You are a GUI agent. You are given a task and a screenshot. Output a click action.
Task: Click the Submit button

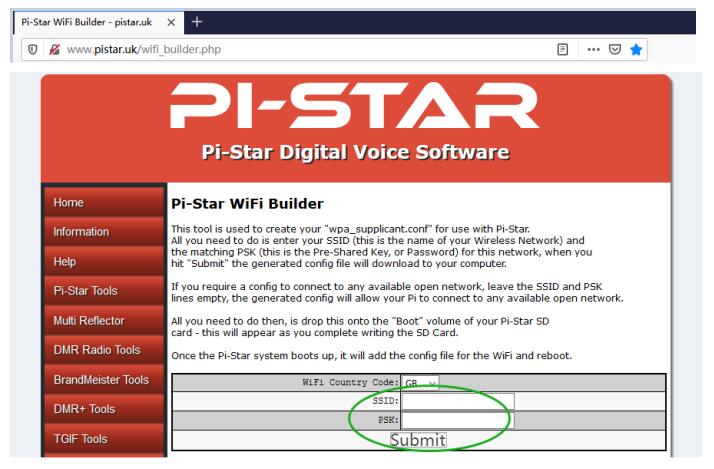[x=418, y=440]
